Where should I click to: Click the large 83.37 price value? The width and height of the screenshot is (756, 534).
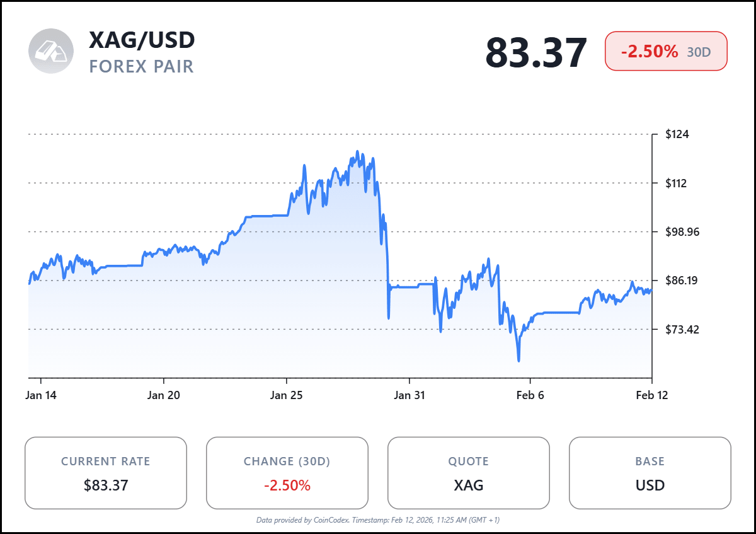click(535, 53)
